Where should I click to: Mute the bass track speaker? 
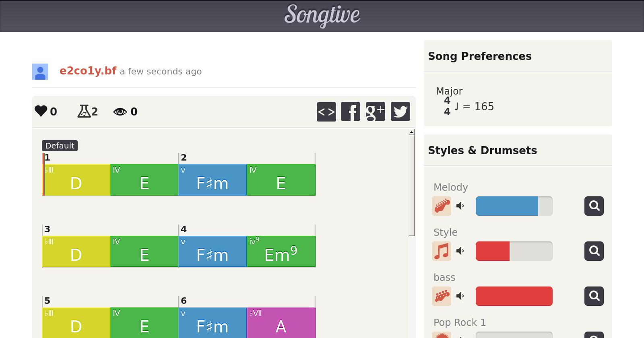coord(460,296)
